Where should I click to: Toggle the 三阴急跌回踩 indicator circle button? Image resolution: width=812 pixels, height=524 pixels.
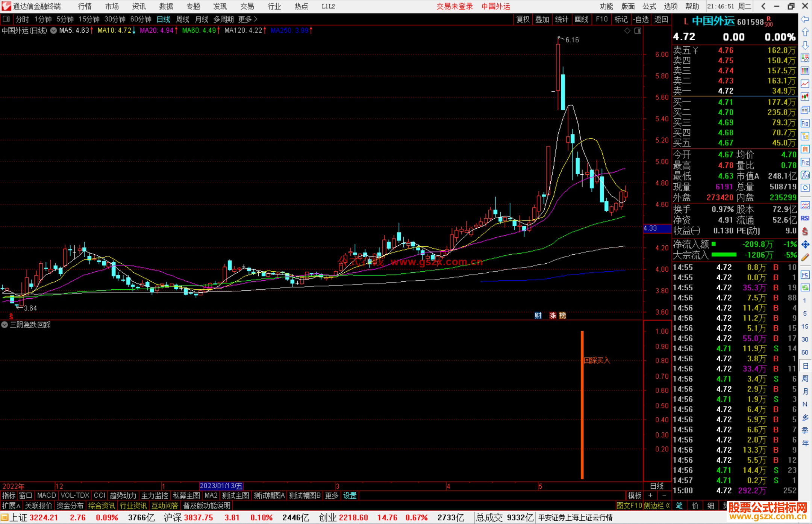pos(5,325)
